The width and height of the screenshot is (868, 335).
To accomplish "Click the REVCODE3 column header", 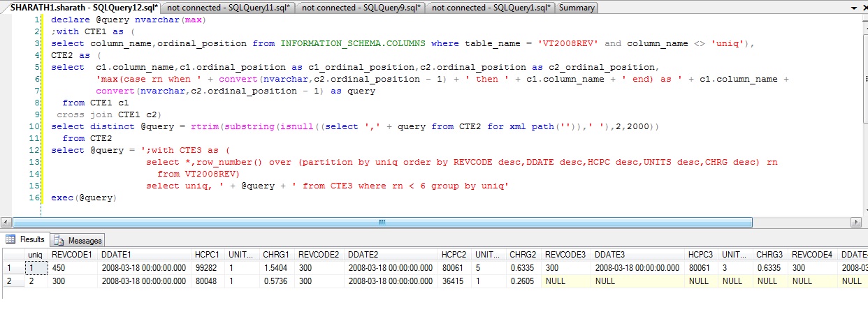I will tap(567, 255).
